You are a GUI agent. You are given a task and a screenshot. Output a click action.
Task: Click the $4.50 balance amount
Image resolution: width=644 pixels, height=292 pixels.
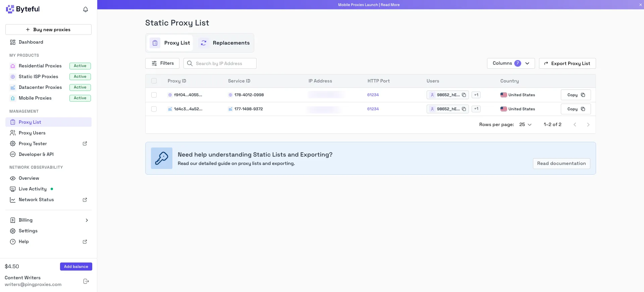tap(12, 267)
